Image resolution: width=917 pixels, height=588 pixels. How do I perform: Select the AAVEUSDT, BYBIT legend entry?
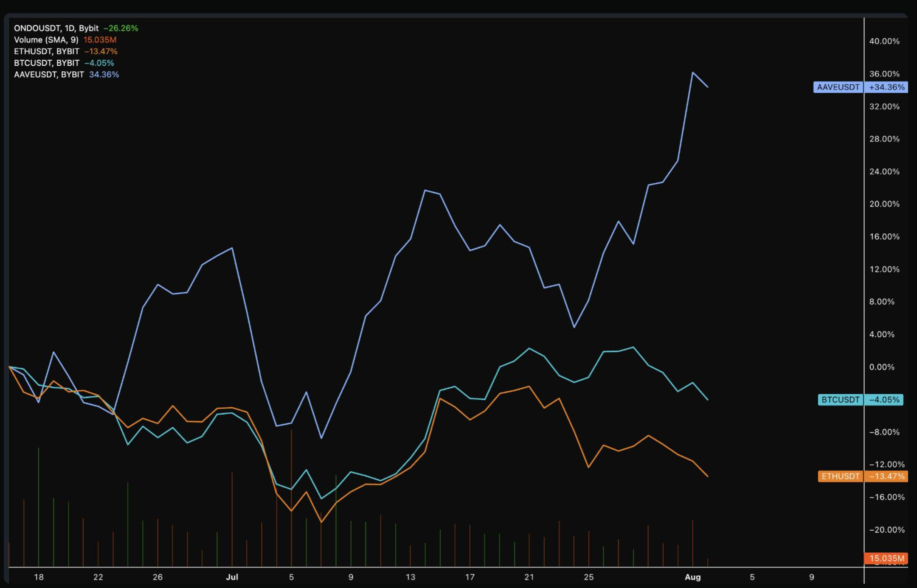[49, 75]
